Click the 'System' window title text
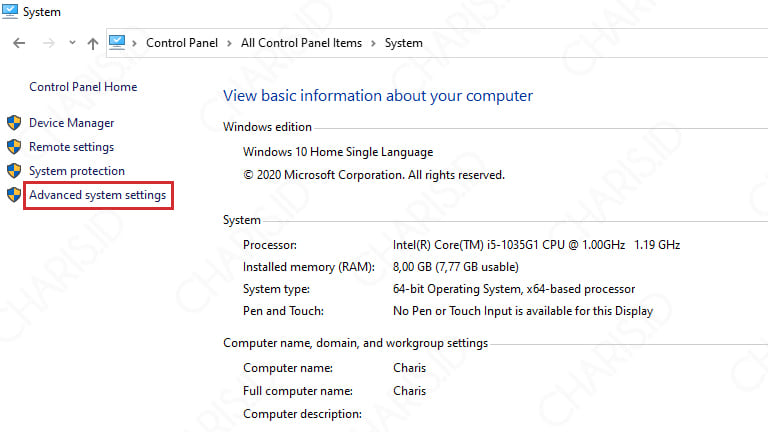 pyautogui.click(x=42, y=12)
